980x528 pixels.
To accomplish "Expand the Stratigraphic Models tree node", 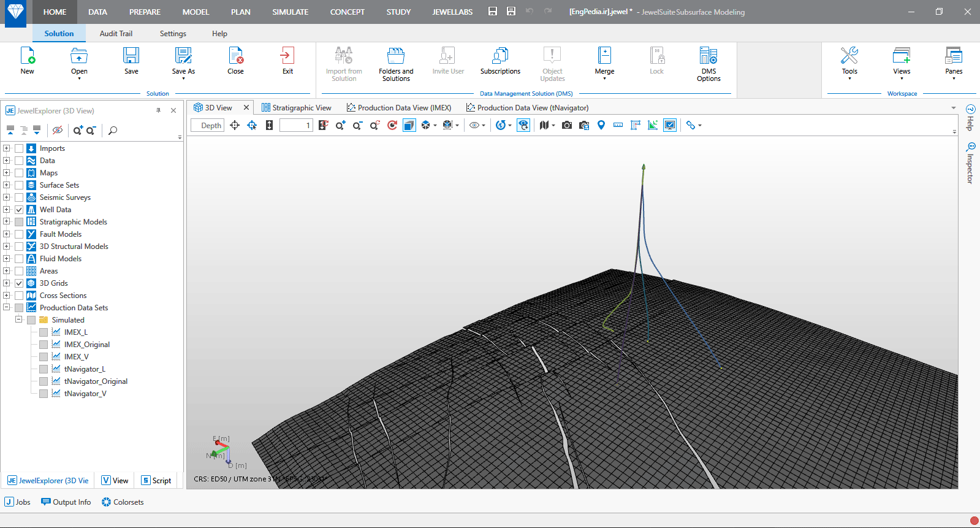I will point(6,222).
